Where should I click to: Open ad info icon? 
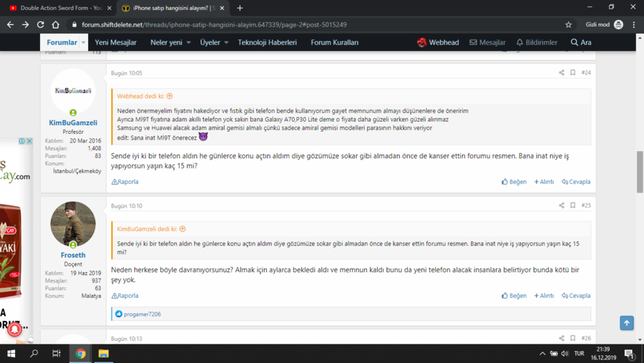tap(21, 141)
